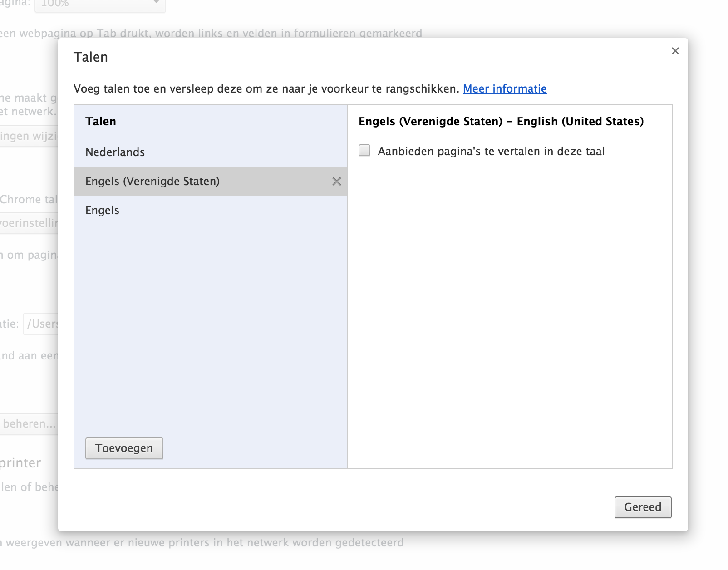The width and height of the screenshot is (728, 570).
Task: Remove Engels (Verenigde Staten) from the list
Action: (336, 182)
